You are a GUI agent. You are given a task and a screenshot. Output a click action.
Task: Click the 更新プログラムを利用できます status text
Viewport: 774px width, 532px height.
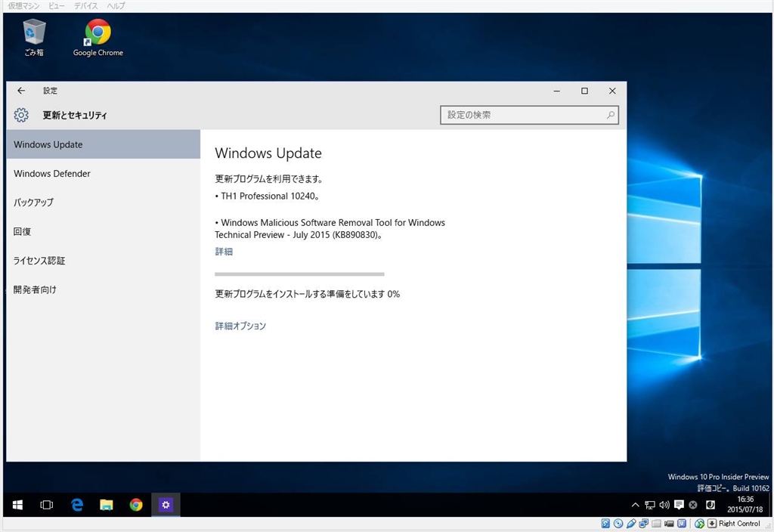pyautogui.click(x=268, y=179)
